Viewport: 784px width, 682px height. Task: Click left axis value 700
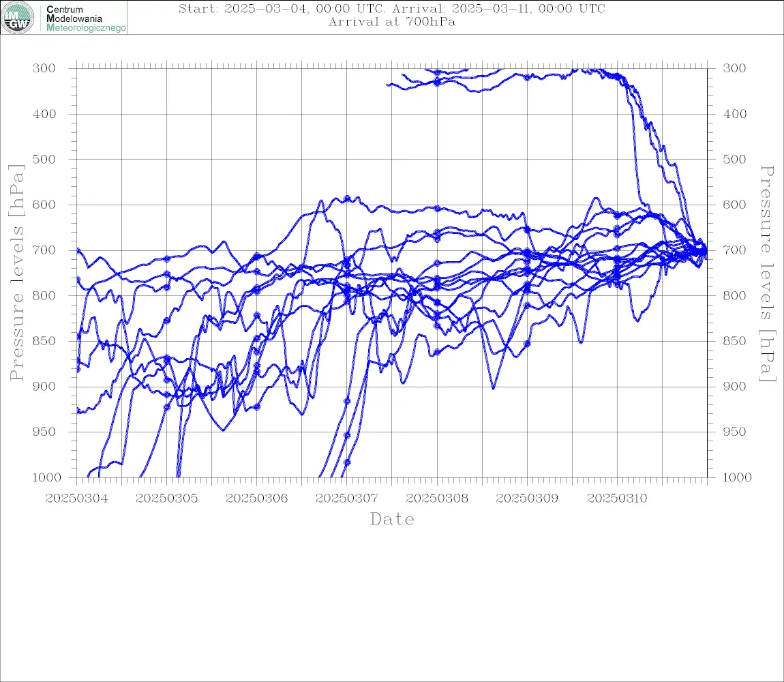point(44,250)
